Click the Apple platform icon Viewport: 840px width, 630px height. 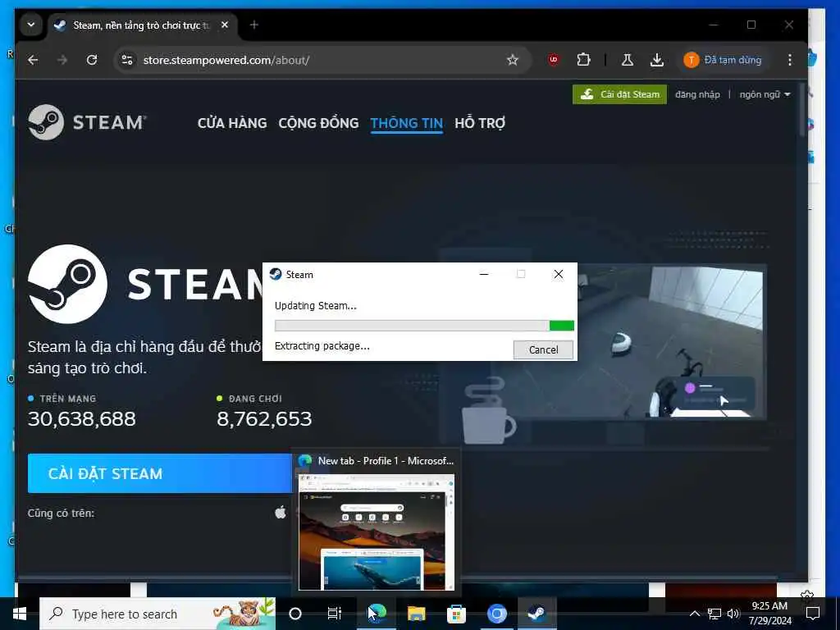(x=281, y=513)
